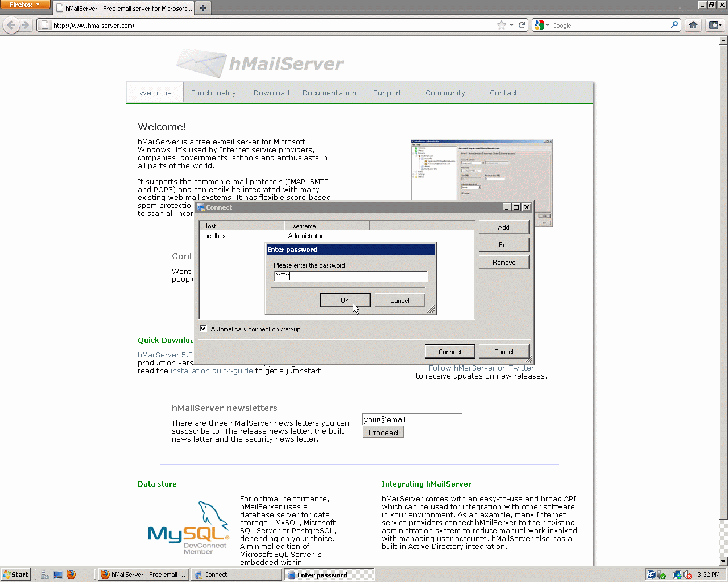This screenshot has height=582, width=728.
Task: Click the Administrator username cell
Action: 305,236
